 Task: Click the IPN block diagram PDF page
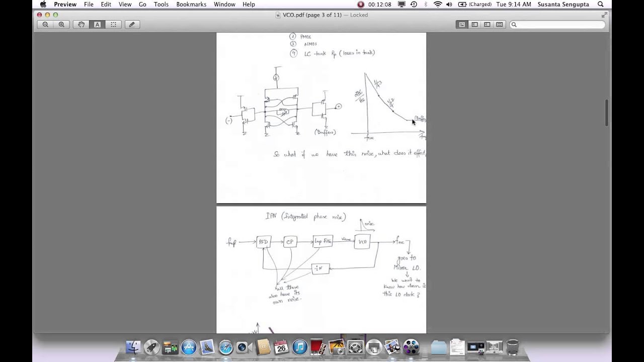[x=321, y=270]
